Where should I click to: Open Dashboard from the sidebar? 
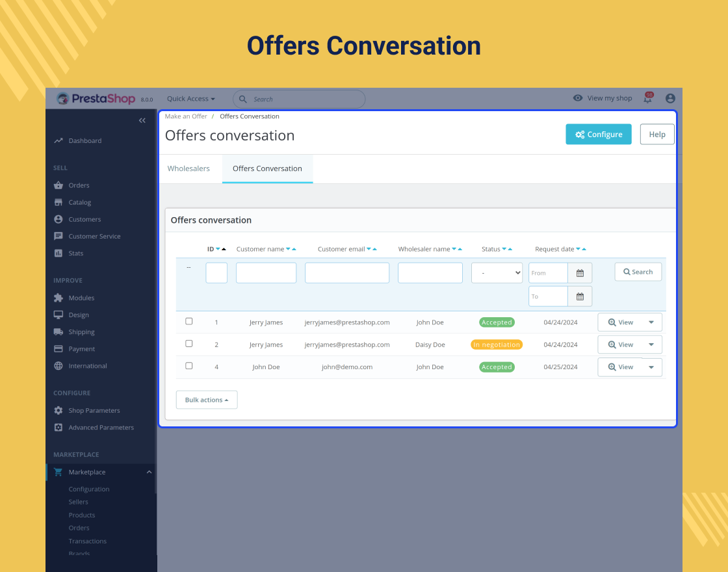(84, 140)
